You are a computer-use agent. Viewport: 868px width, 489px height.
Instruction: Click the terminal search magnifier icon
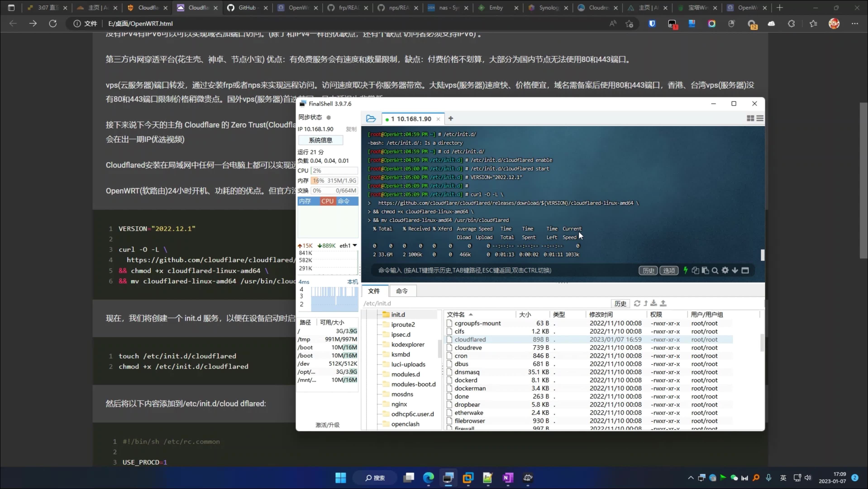pyautogui.click(x=715, y=270)
